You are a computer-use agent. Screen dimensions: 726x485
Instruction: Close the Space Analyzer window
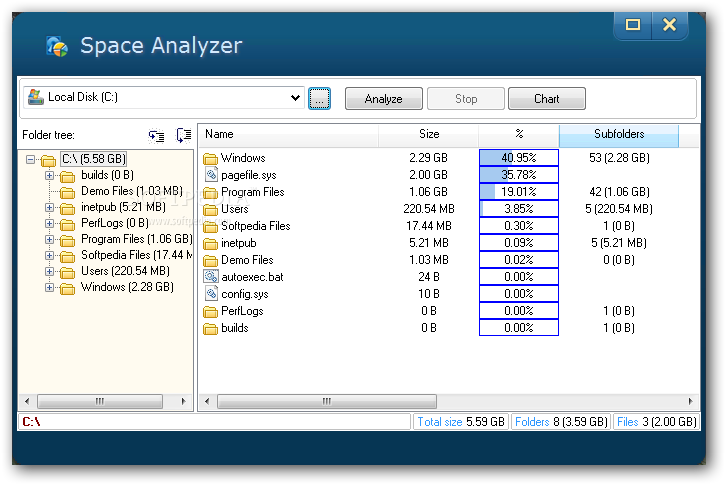pos(670,25)
